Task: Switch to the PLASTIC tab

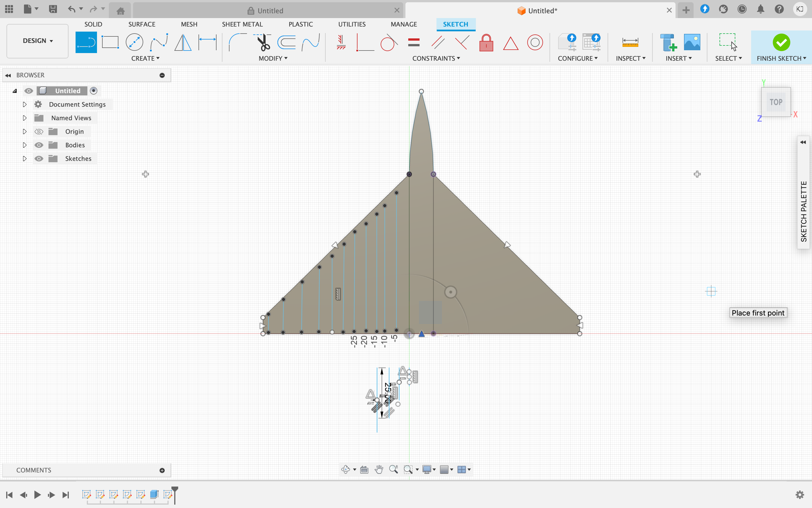Action: pyautogui.click(x=301, y=24)
